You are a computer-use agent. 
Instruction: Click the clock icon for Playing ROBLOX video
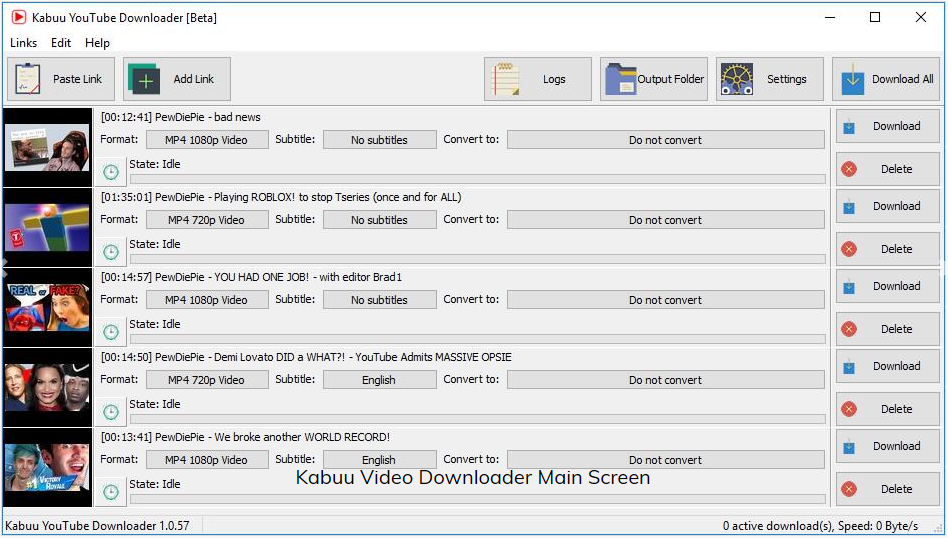click(x=111, y=251)
